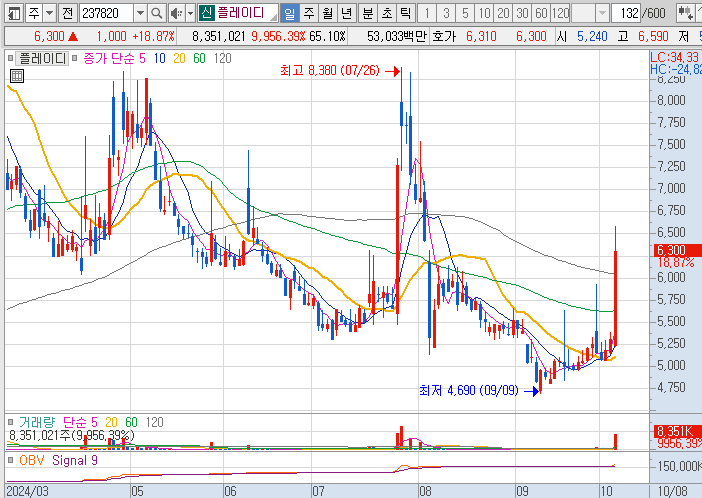Choose interval button 120 in toolbar
702x498 pixels.
(x=561, y=13)
